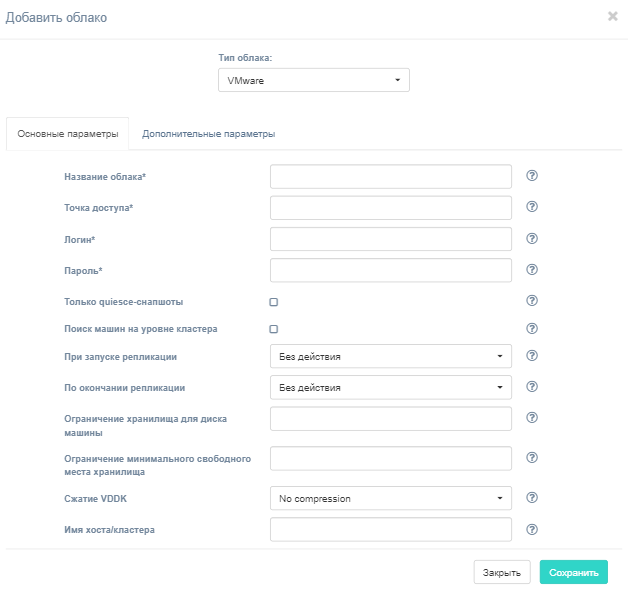Enable Только quiesce-снапшоты checkbox

pos(274,302)
